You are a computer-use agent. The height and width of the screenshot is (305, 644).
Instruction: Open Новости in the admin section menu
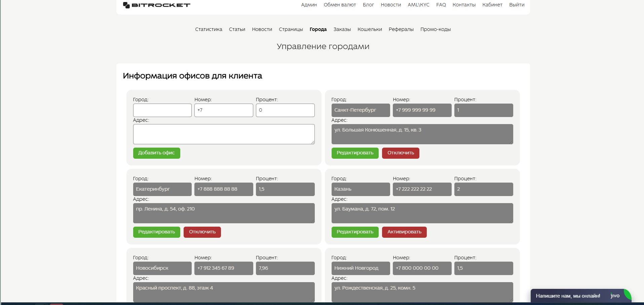(x=262, y=29)
